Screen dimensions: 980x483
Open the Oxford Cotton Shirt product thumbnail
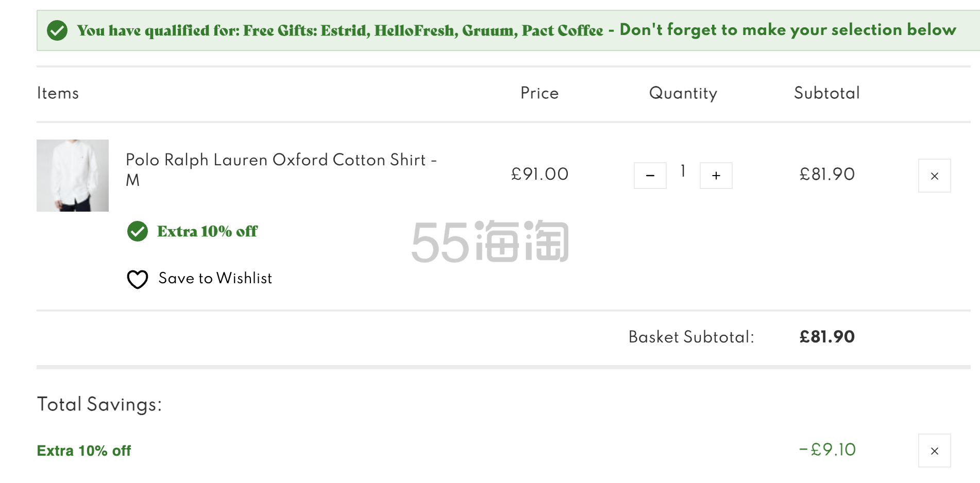(x=73, y=176)
